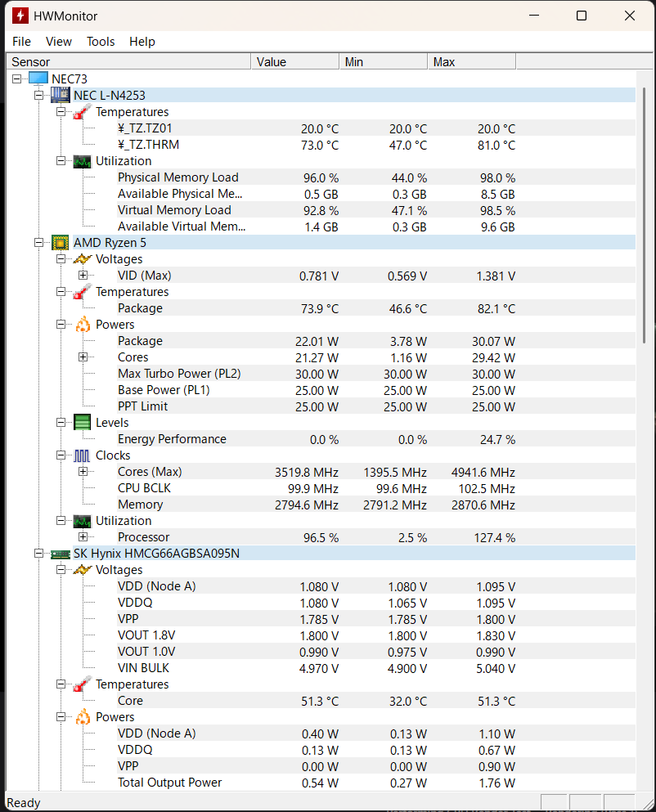The width and height of the screenshot is (656, 812).
Task: Collapse the AMD Ryzen 5 tree node
Action: pyautogui.click(x=38, y=243)
